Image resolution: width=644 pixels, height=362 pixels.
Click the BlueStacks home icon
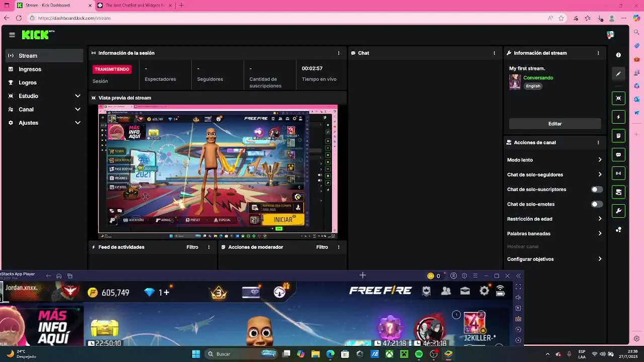(x=59, y=276)
